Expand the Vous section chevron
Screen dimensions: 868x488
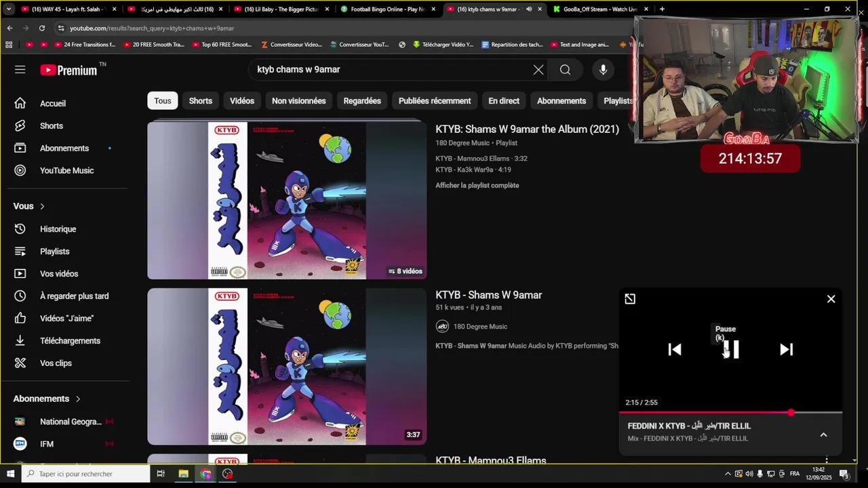tap(42, 206)
